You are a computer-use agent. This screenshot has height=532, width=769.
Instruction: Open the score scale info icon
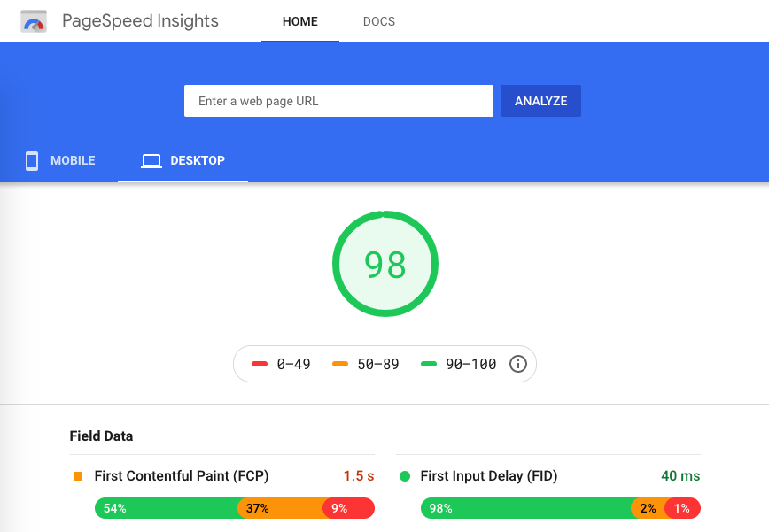tap(518, 364)
